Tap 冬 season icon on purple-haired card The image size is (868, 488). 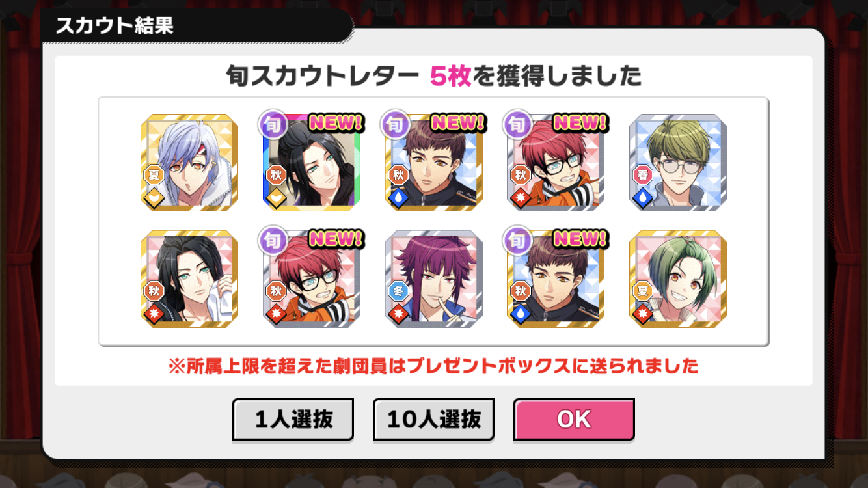pyautogui.click(x=398, y=291)
